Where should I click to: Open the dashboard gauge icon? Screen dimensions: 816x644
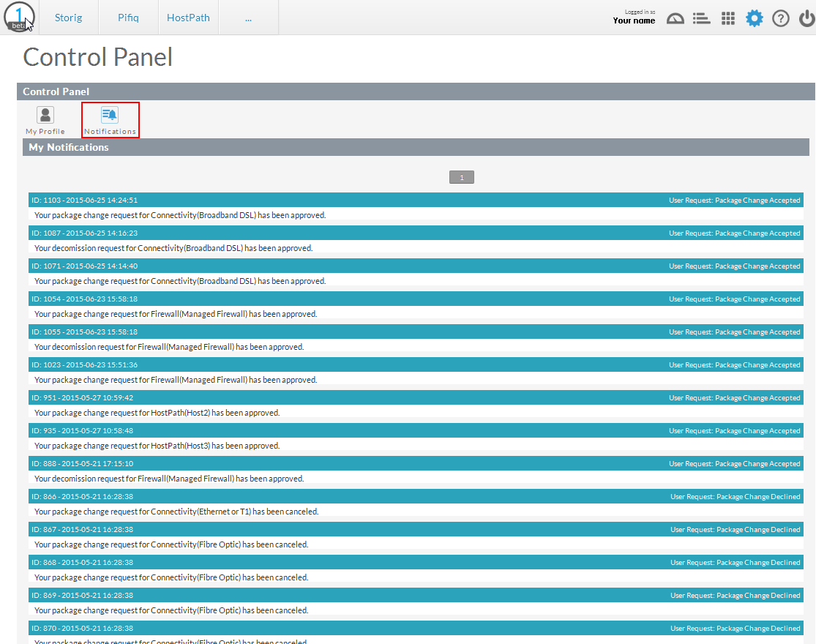pyautogui.click(x=675, y=18)
